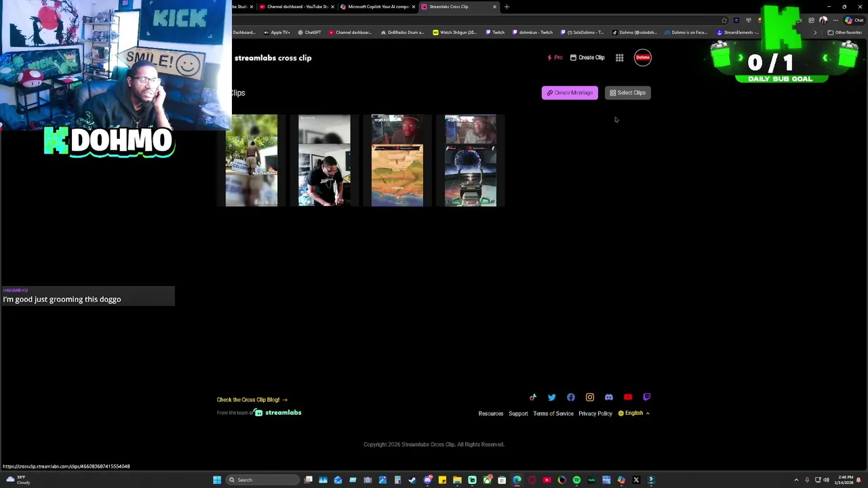Click the Select Clips button

(627, 93)
